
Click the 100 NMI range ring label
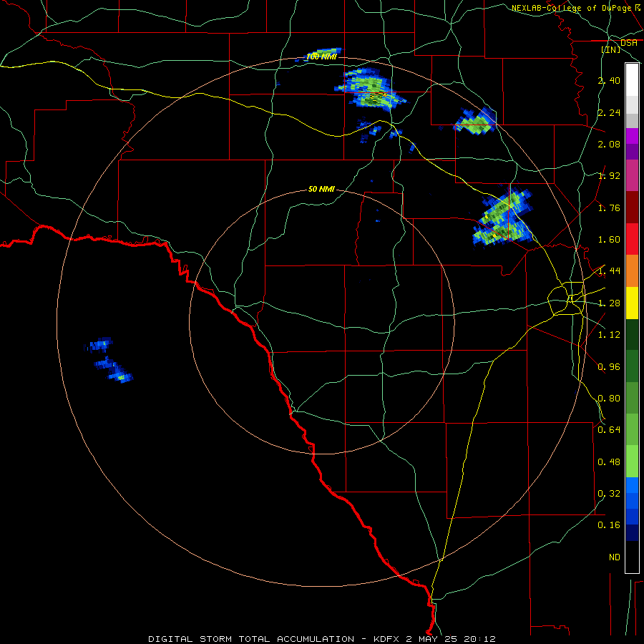coord(321,57)
